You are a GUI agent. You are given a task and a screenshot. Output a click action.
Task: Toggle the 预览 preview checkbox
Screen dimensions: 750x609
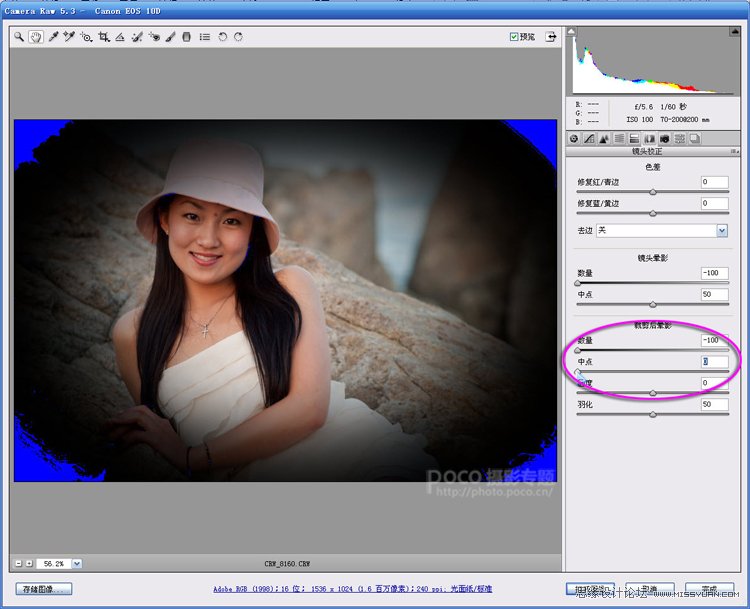pos(514,37)
